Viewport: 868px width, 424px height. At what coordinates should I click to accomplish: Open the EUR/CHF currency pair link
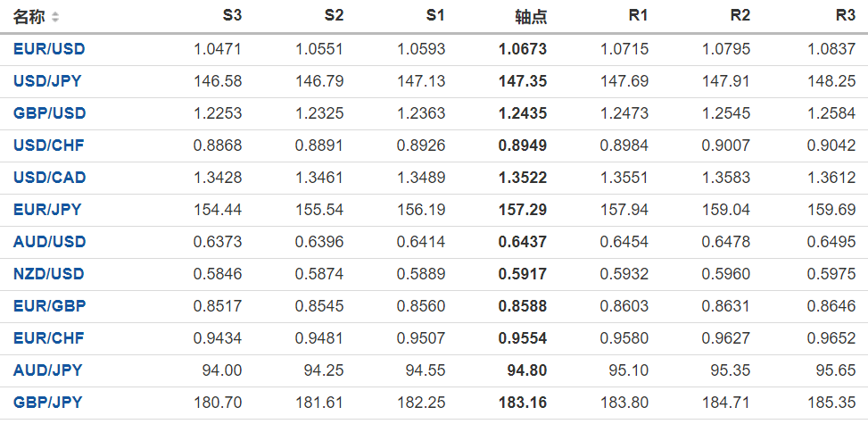coord(48,338)
